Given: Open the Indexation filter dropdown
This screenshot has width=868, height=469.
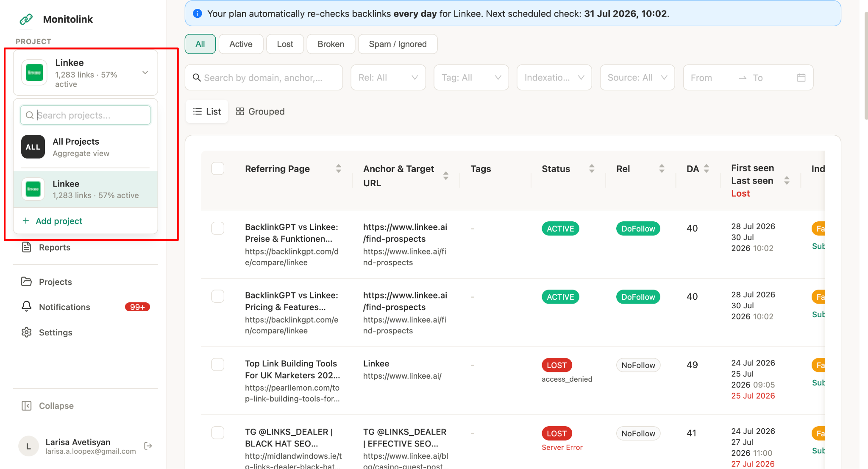Looking at the screenshot, I should pos(554,78).
